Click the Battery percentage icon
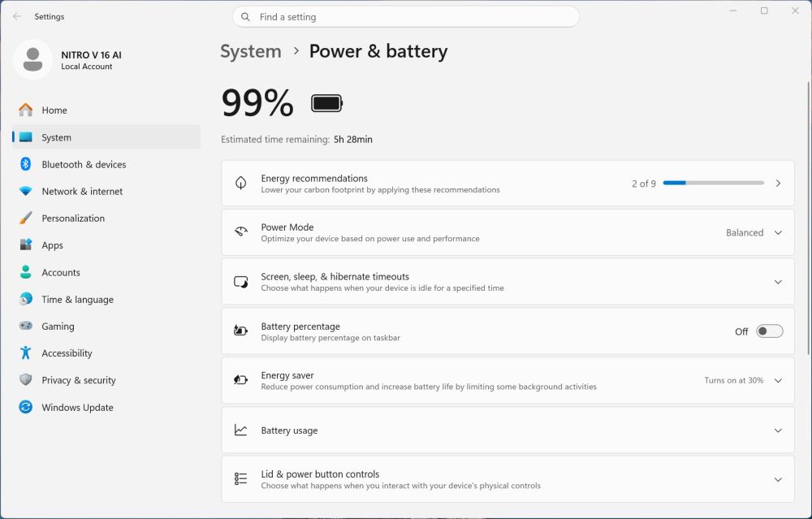The image size is (812, 519). tap(241, 331)
